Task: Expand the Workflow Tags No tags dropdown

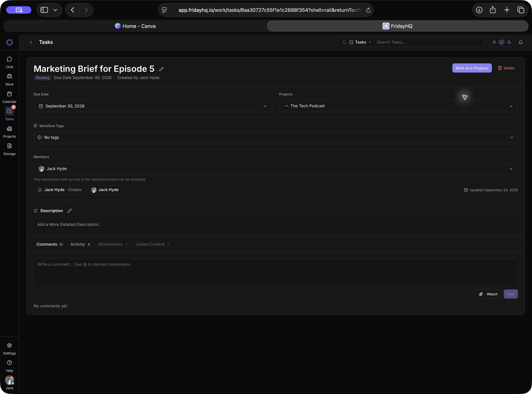Action: (276, 138)
